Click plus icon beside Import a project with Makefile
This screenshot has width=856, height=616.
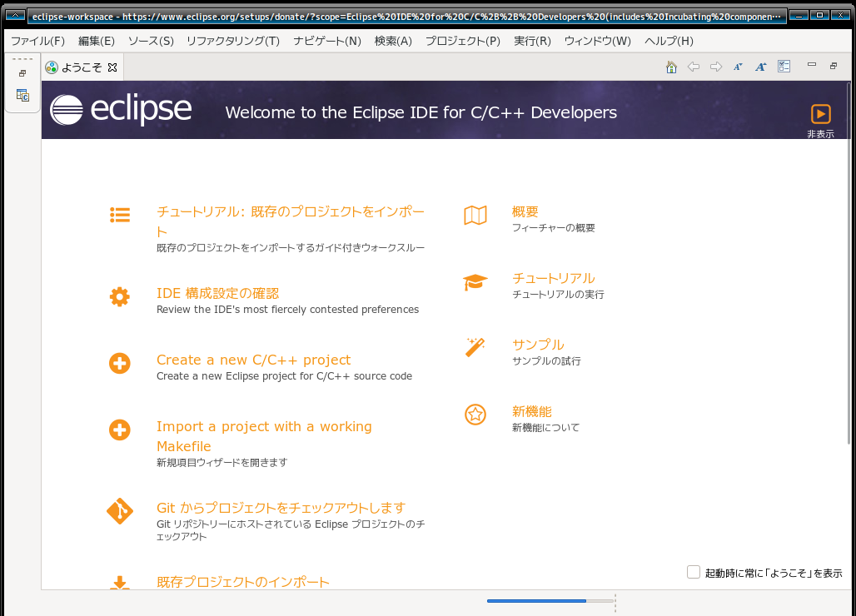[120, 430]
